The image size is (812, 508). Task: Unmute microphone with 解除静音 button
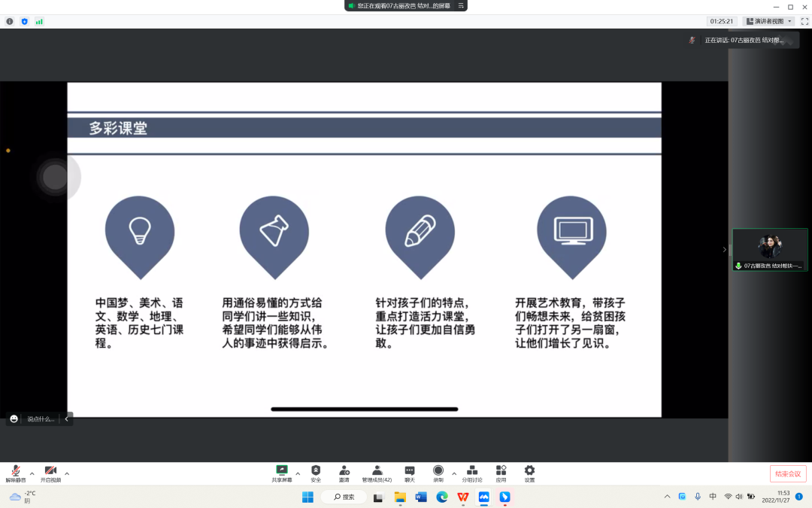[16, 474]
